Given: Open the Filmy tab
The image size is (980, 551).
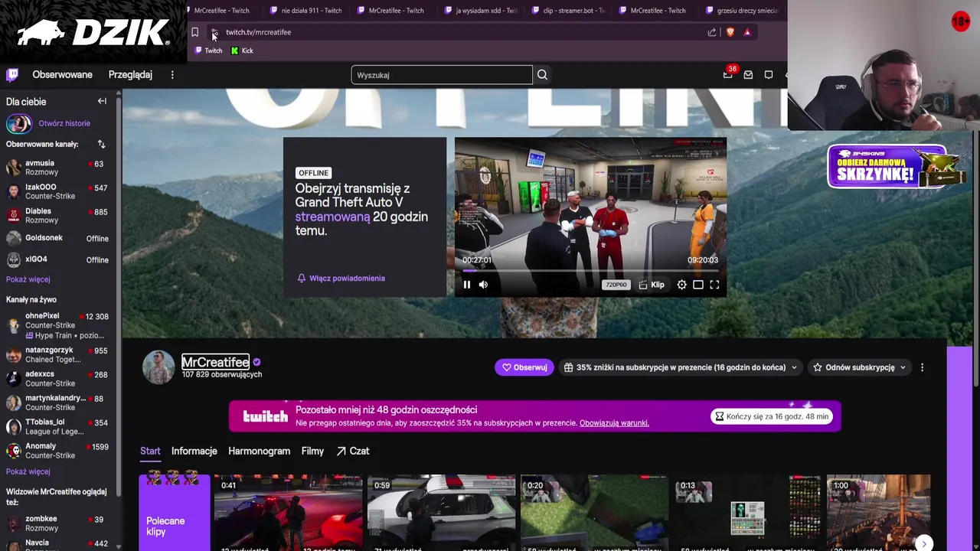Looking at the screenshot, I should pos(312,451).
